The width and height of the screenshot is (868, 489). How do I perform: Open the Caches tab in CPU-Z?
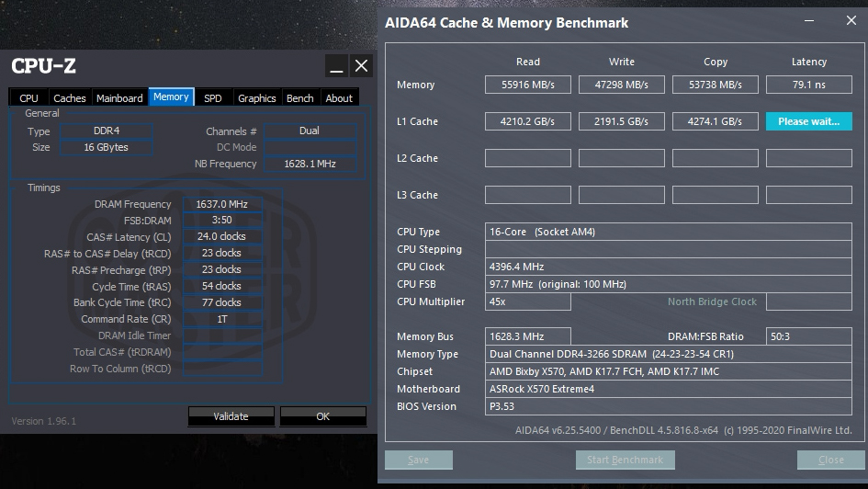point(70,98)
